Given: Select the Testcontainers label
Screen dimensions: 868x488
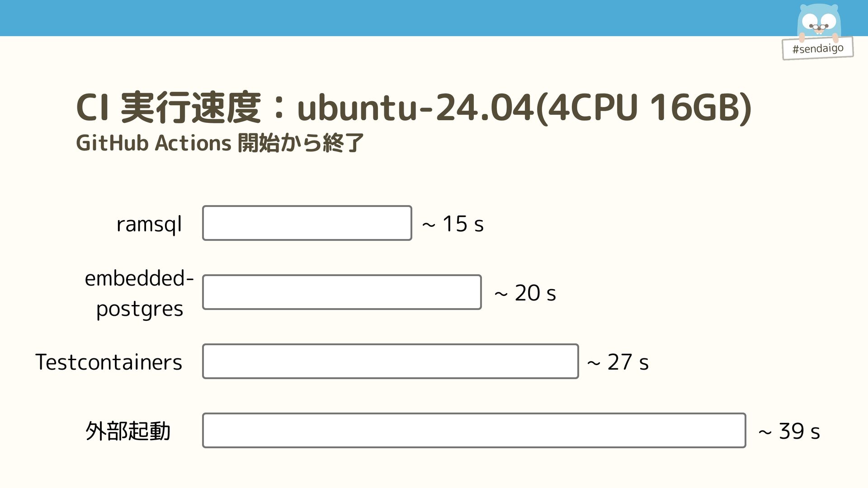Looking at the screenshot, I should [x=109, y=362].
